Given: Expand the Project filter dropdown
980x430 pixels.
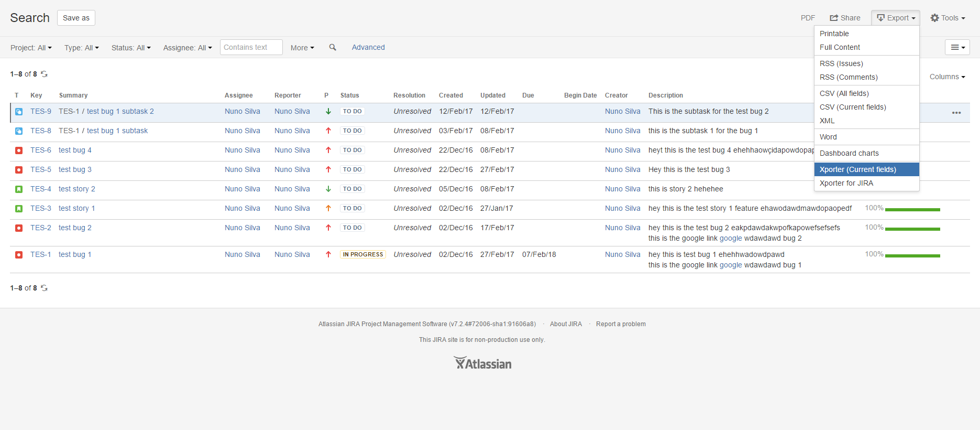Looking at the screenshot, I should [x=31, y=48].
